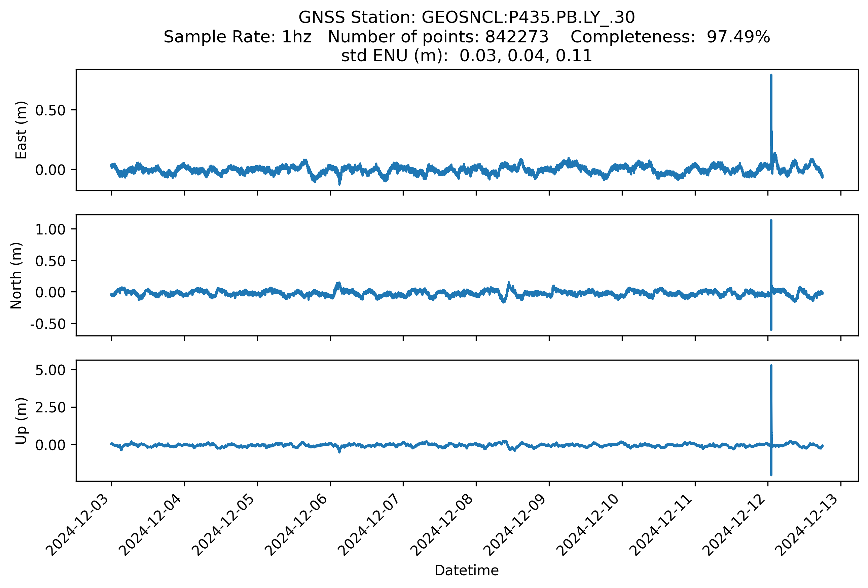Click the 5.00 tick on Up axis

(50, 370)
